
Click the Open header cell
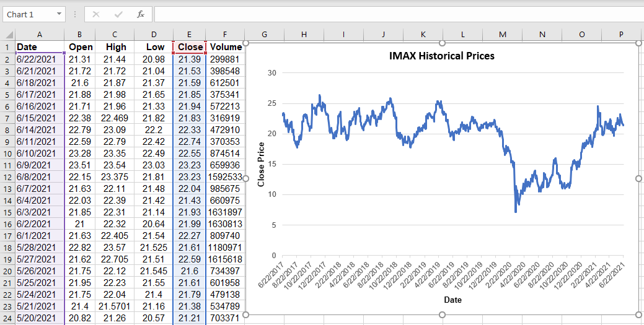pyautogui.click(x=81, y=47)
